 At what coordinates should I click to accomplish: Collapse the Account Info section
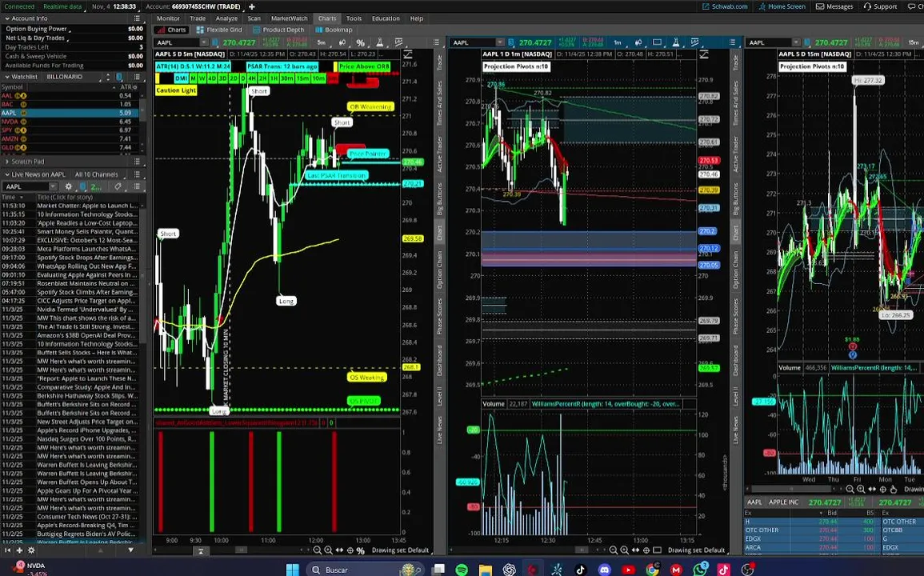click(x=7, y=18)
